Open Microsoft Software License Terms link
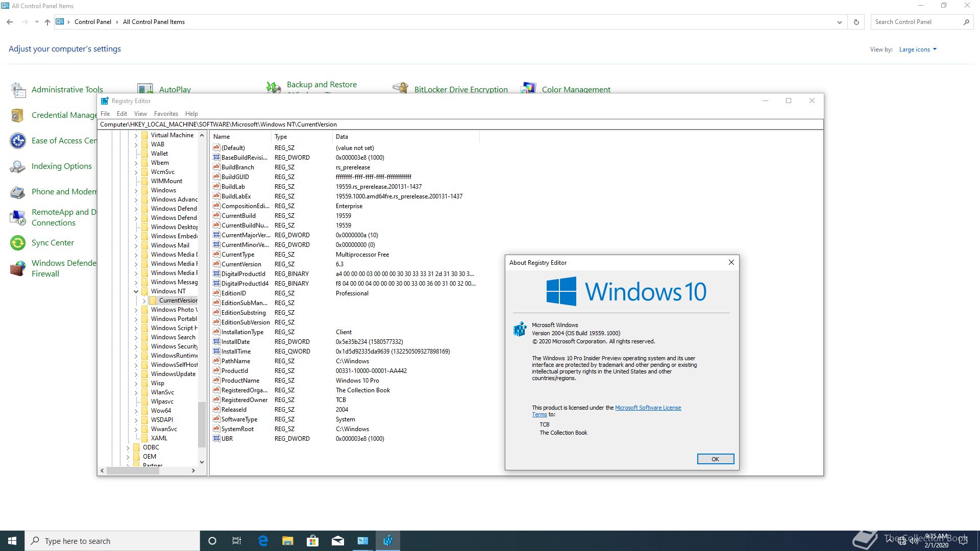 coord(648,408)
